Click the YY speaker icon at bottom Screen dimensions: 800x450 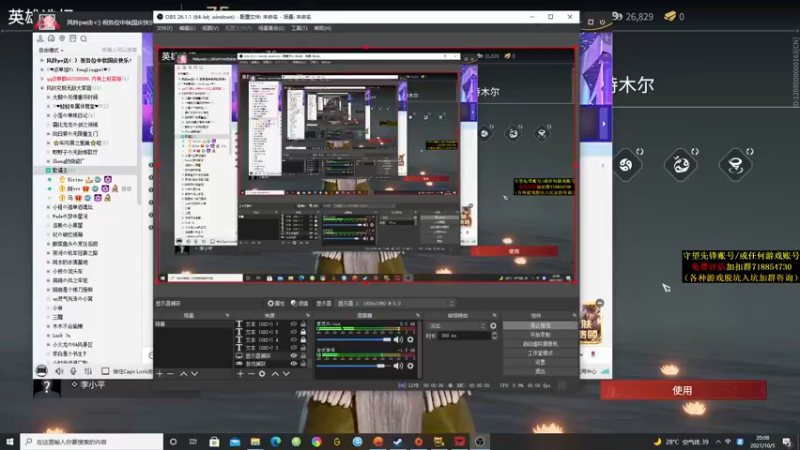click(59, 371)
